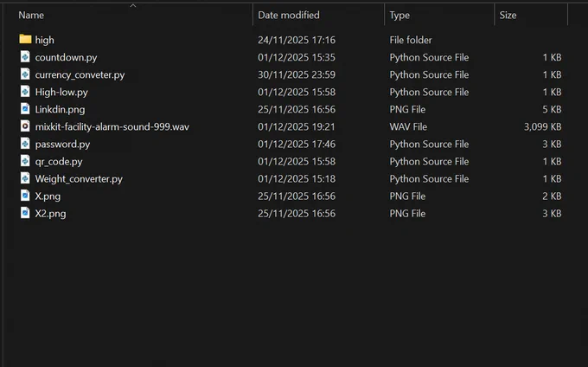Click 'PNG File' type in Linkdin.png row
The image size is (588, 367).
pyautogui.click(x=407, y=110)
